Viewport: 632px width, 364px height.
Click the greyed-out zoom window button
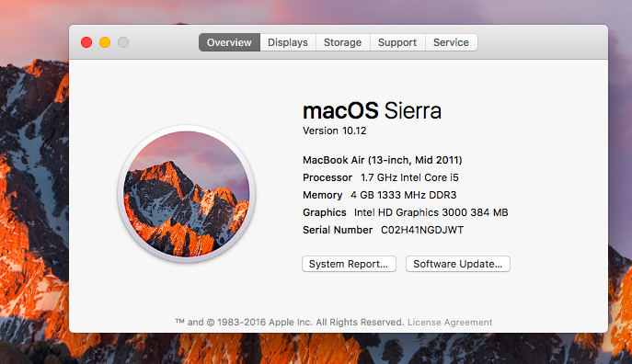click(x=123, y=42)
